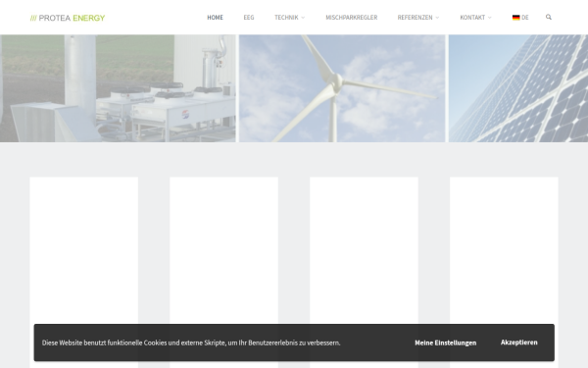Open Meine Einstellungen cookie settings
This screenshot has width=588, height=368.
pos(446,342)
